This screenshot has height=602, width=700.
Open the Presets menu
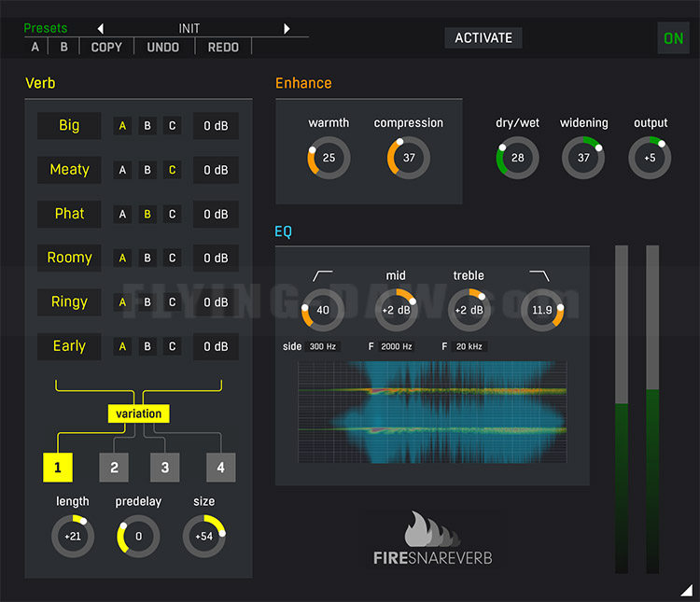click(x=46, y=28)
